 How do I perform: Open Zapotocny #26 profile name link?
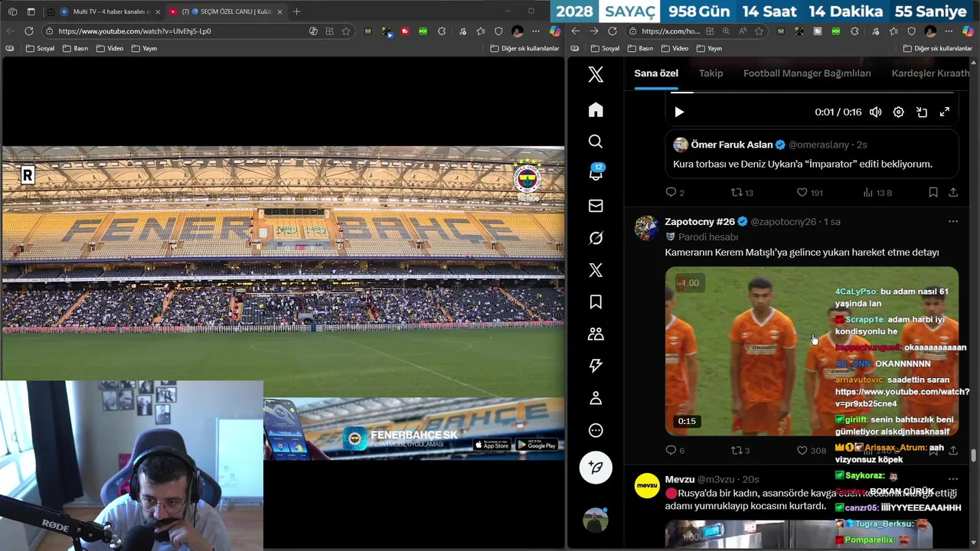(x=699, y=222)
